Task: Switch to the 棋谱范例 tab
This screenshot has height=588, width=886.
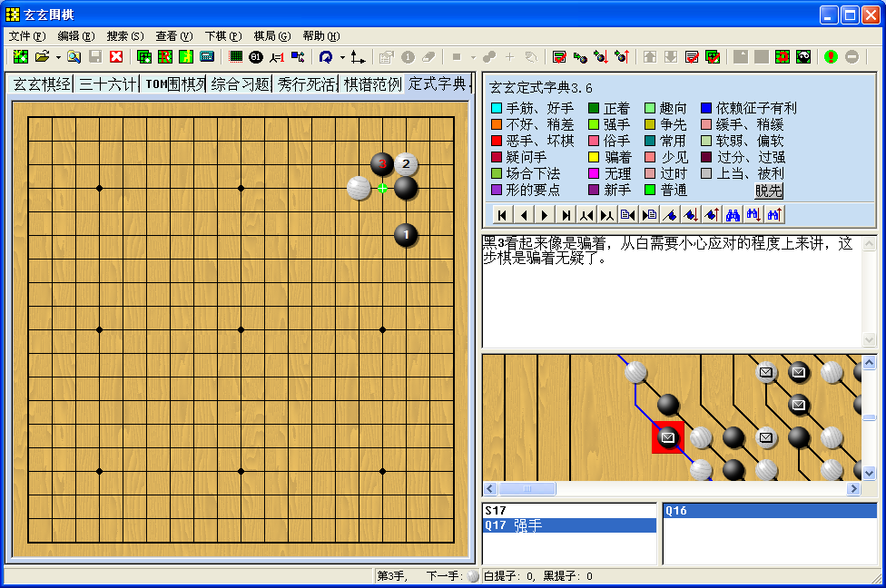Action: point(372,84)
